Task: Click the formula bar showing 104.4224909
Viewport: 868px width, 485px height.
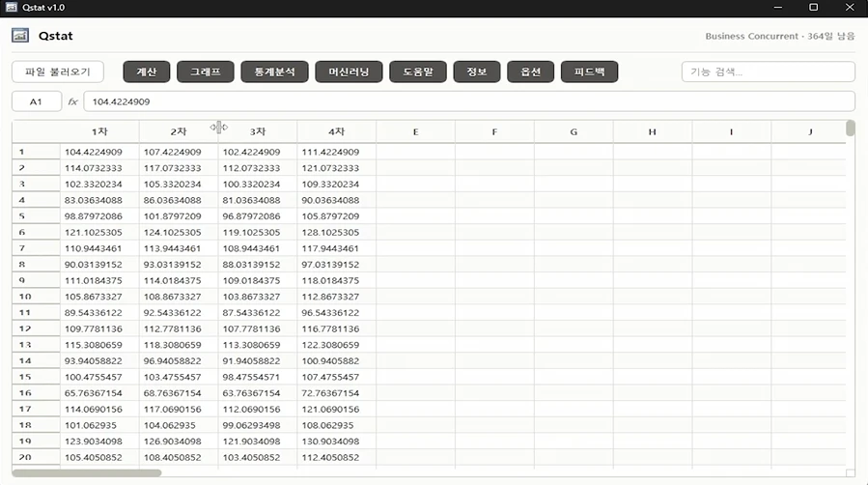Action: pos(469,101)
